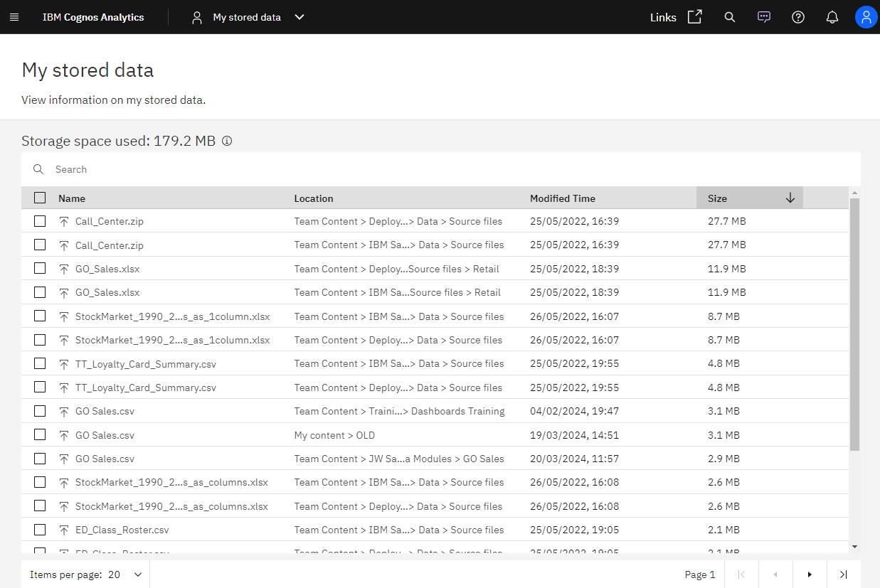Check GO_Sales.xlsx row in Deploy location
The image size is (880, 588).
coord(40,269)
